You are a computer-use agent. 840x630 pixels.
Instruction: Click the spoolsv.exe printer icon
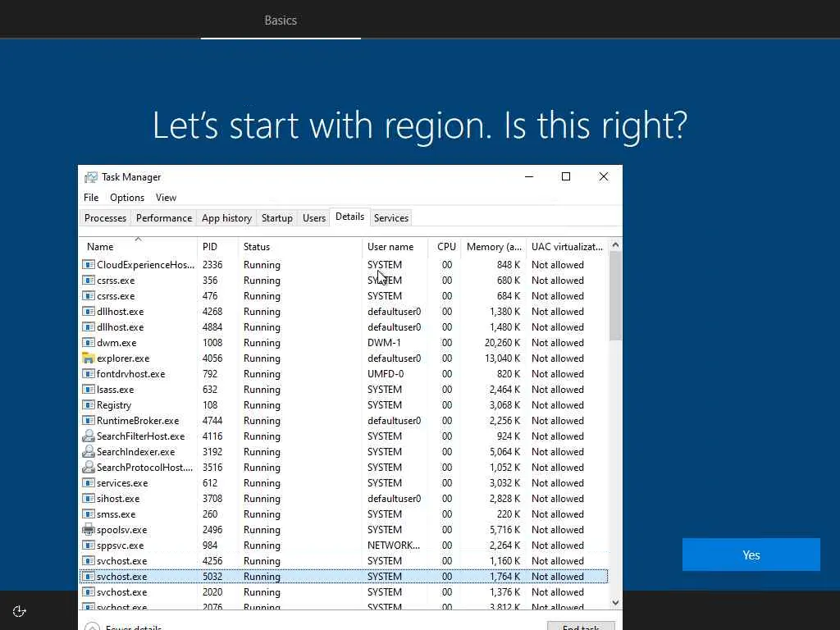click(89, 530)
